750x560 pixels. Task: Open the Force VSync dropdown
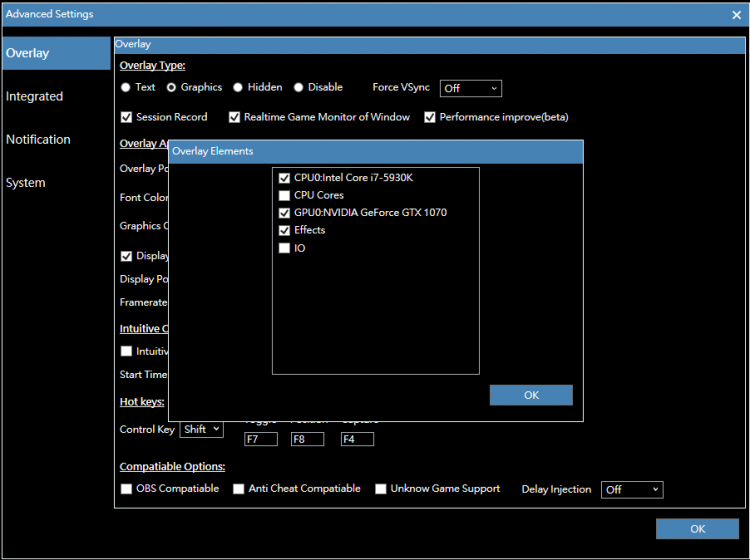[x=471, y=88]
